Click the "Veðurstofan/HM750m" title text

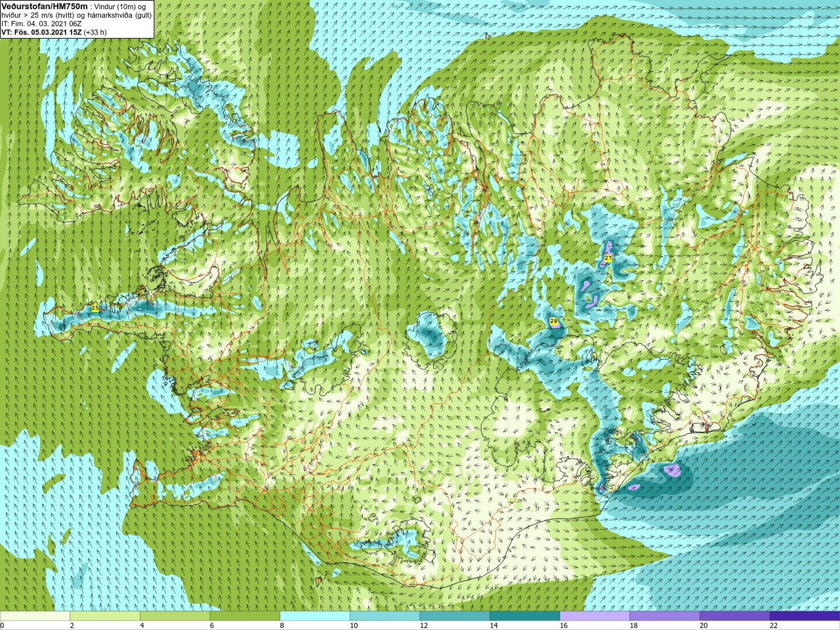[45, 6]
